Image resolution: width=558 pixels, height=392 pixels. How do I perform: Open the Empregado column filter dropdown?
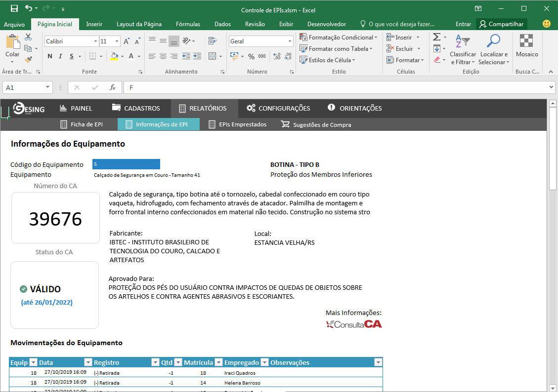pos(264,362)
